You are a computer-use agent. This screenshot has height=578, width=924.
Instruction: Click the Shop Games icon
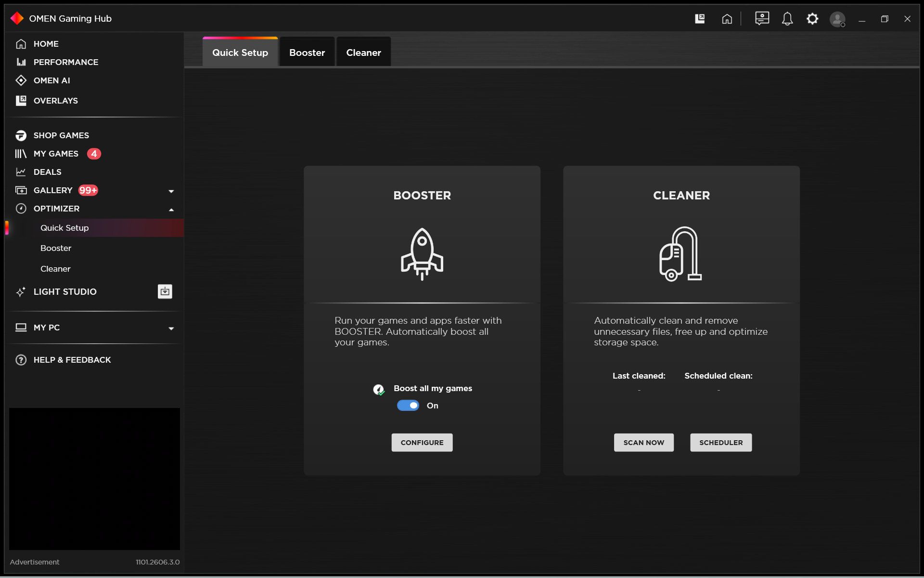[21, 135]
